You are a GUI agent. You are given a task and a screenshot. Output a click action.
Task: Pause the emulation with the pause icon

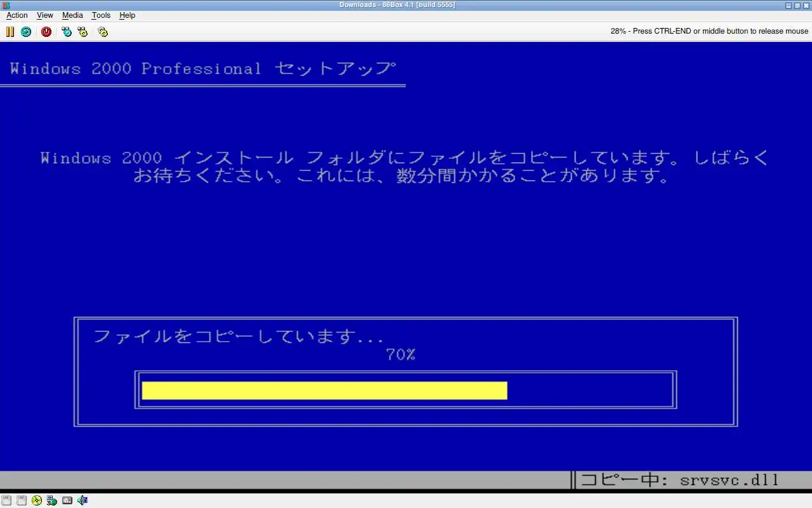pyautogui.click(x=10, y=31)
